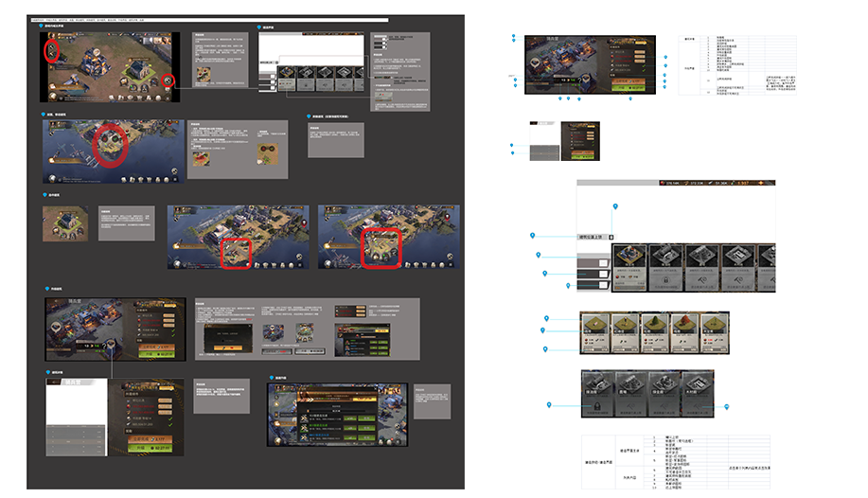Select the first card in the five-card resource row
This screenshot has width=868, height=498.
pyautogui.click(x=595, y=332)
